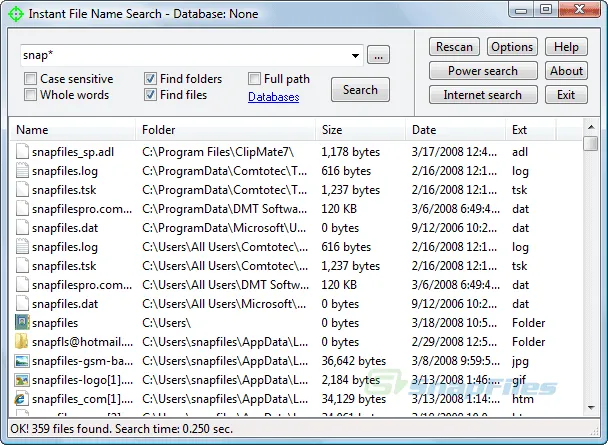Click file icon of 120 KB file in ProgramData\DMT

click(22, 209)
